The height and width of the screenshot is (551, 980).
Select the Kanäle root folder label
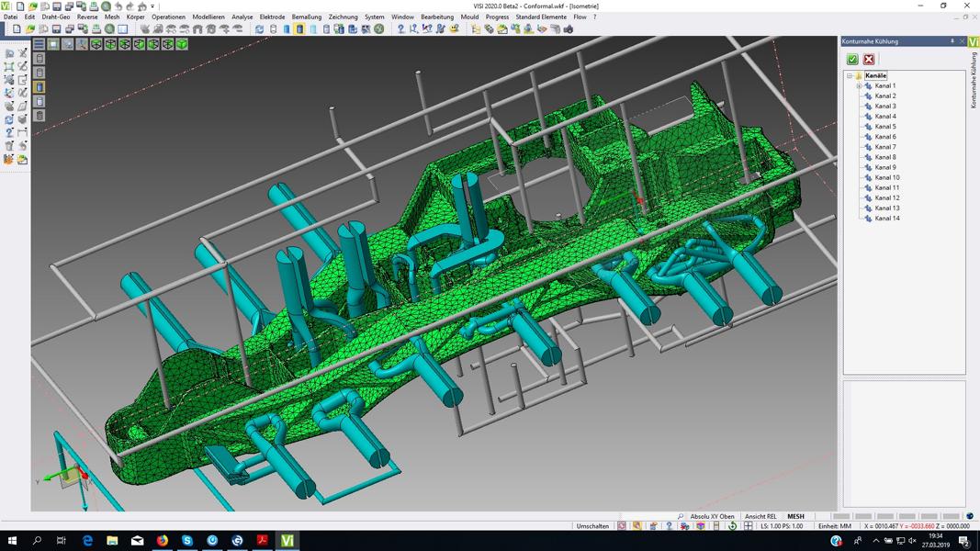click(875, 75)
